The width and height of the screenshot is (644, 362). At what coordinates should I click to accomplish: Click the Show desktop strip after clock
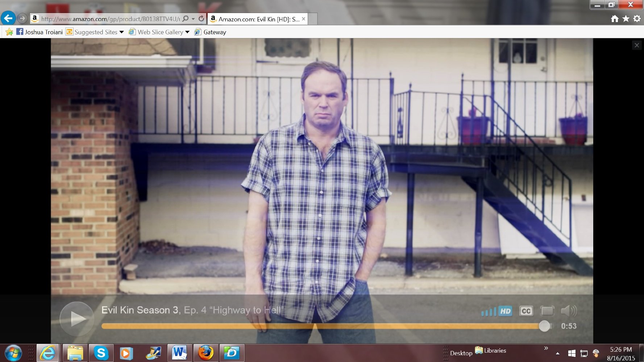pyautogui.click(x=641, y=353)
